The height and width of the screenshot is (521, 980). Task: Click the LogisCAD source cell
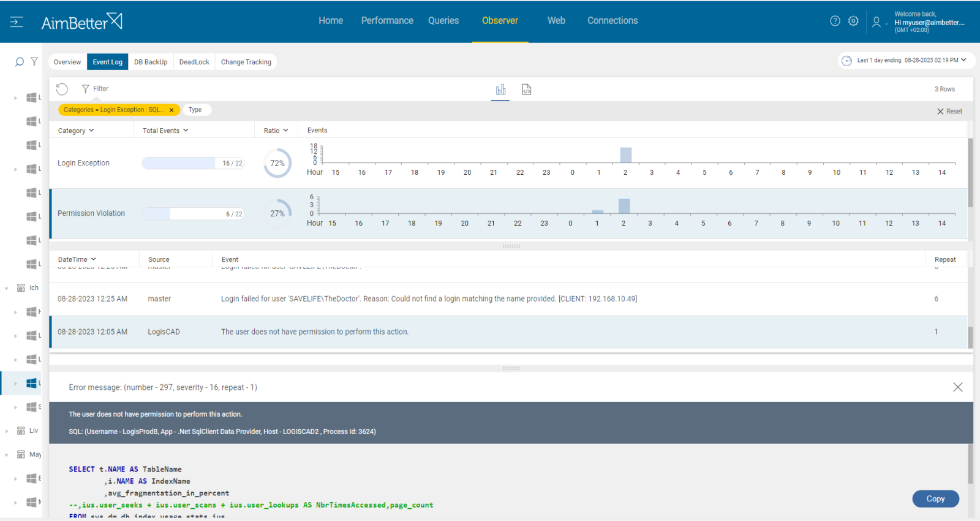pyautogui.click(x=164, y=332)
